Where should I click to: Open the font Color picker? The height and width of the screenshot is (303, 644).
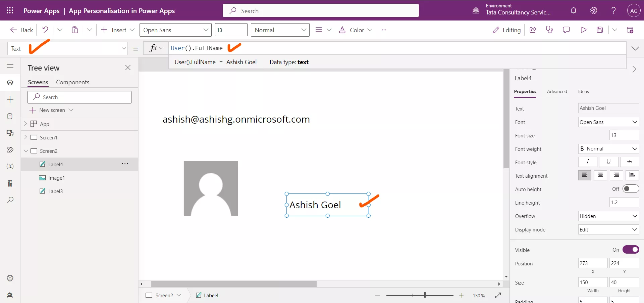pos(356,30)
